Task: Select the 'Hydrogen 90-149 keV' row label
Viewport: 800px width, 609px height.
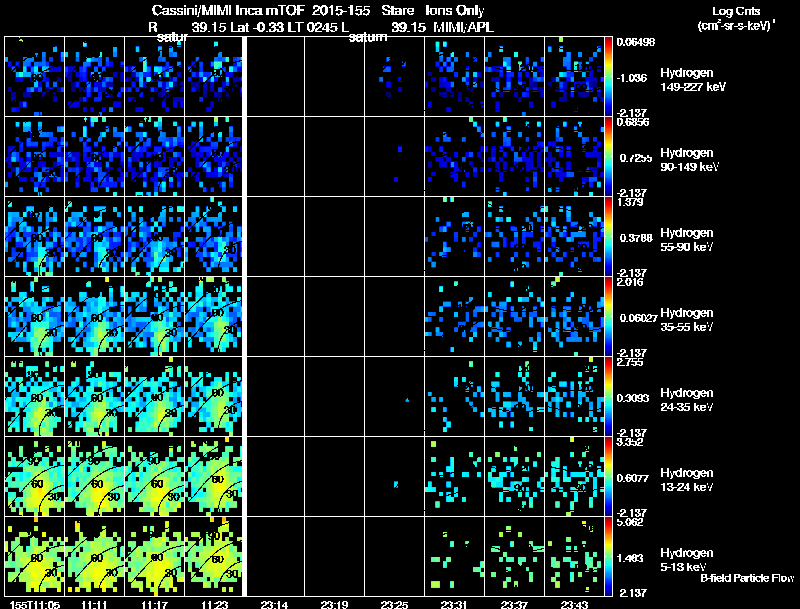Action: point(689,160)
